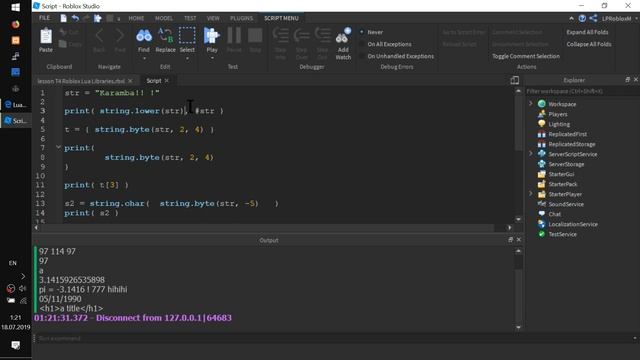Switch to the TEST ribbon tab
This screenshot has height=360, width=640.
pos(190,18)
